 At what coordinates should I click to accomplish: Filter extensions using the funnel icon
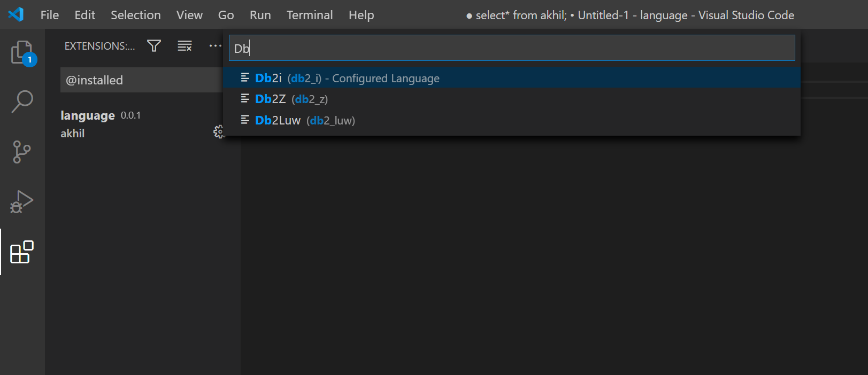[154, 46]
